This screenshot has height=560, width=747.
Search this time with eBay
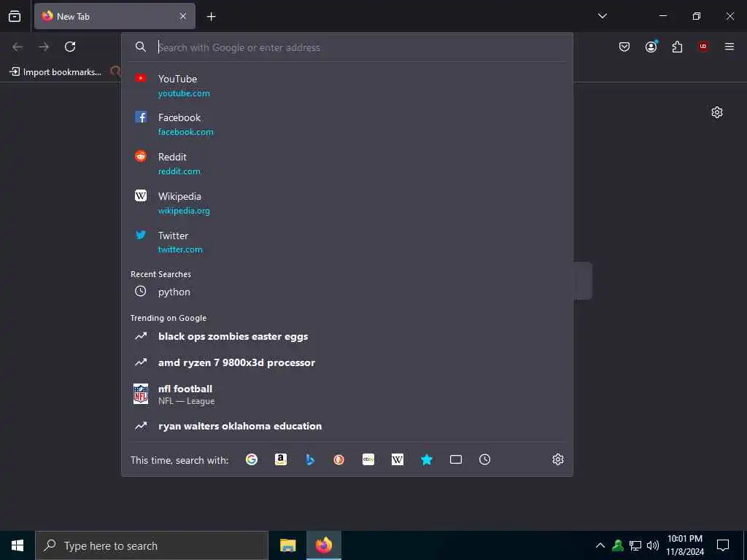tap(368, 459)
